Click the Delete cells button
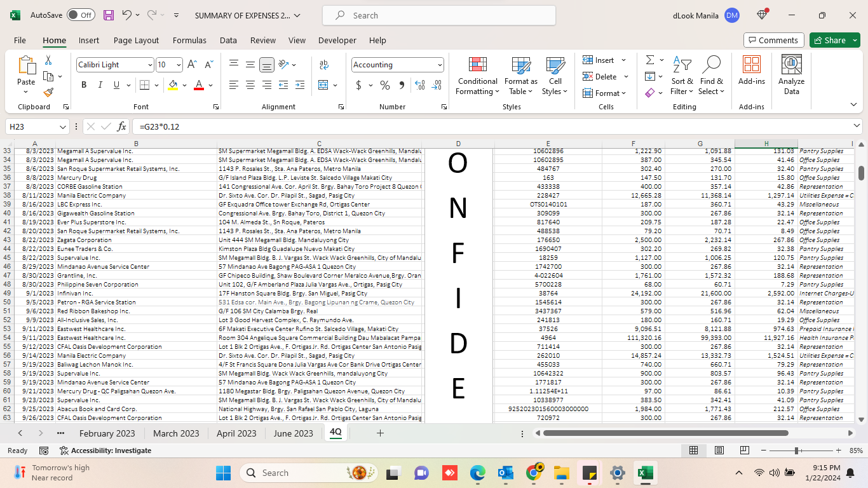The width and height of the screenshot is (868, 488). (x=600, y=77)
